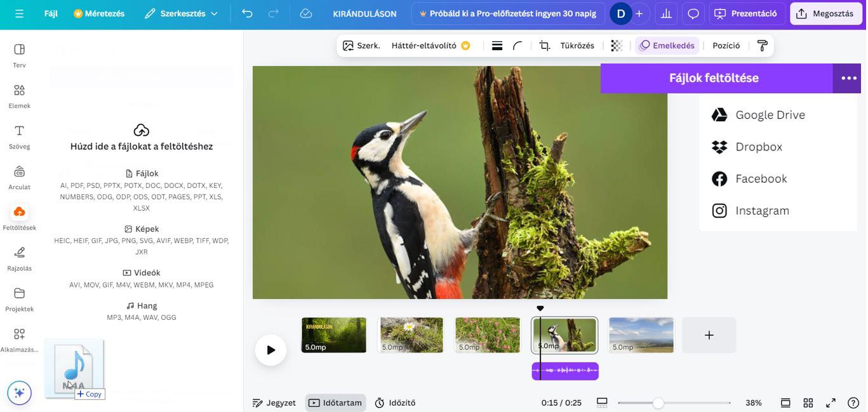Add a collaborator with plus icon
868x412 pixels.
(x=639, y=13)
